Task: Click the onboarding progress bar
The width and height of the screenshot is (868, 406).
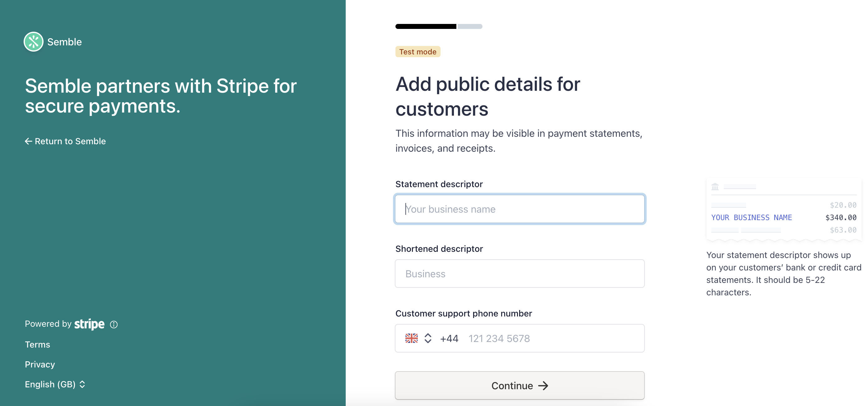Action: click(x=439, y=26)
